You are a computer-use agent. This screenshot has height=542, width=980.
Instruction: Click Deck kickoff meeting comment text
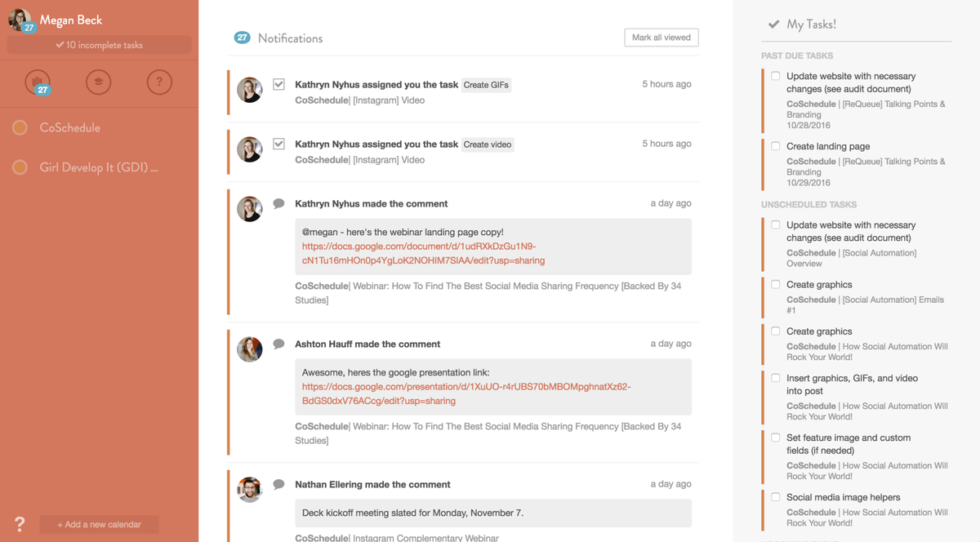click(x=412, y=513)
